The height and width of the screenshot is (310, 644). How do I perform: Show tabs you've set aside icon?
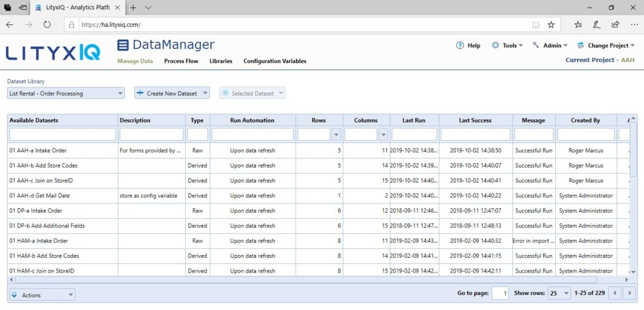click(x=7, y=7)
